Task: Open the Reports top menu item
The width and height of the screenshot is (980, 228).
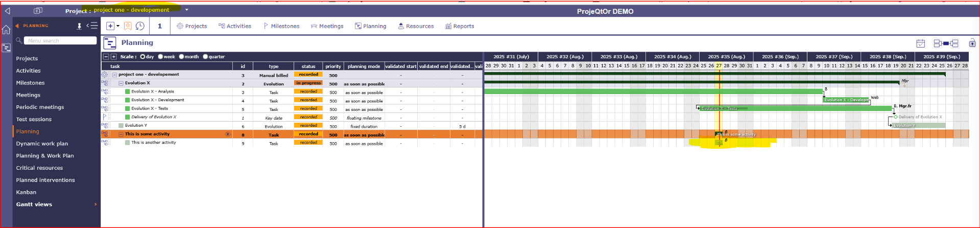Action: coord(460,26)
